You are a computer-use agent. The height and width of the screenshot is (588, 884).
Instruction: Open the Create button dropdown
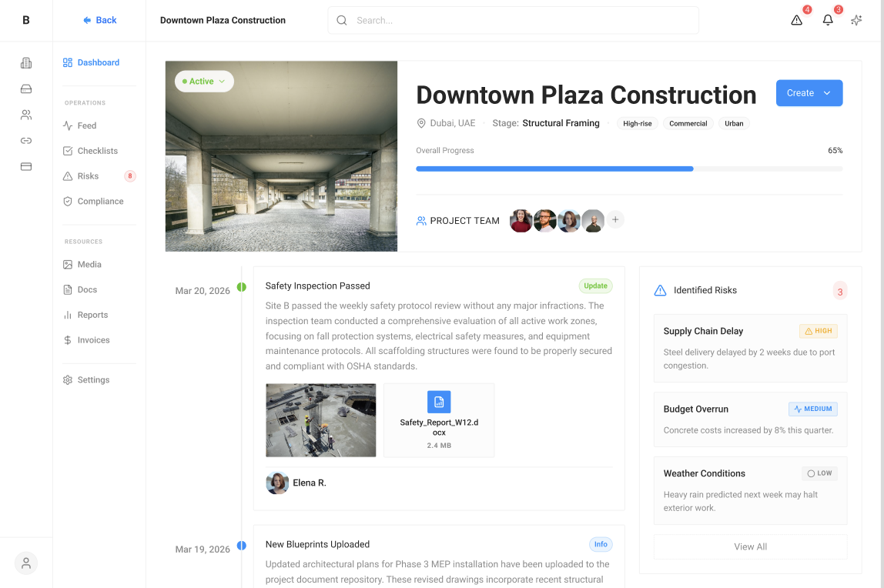coord(809,93)
